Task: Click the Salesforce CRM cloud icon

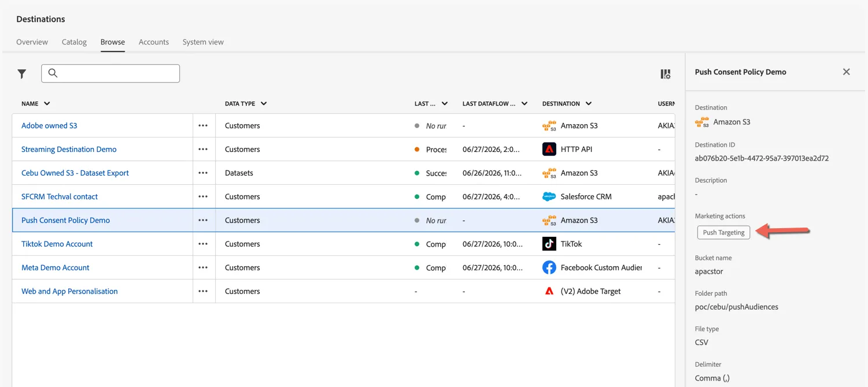Action: tap(549, 196)
